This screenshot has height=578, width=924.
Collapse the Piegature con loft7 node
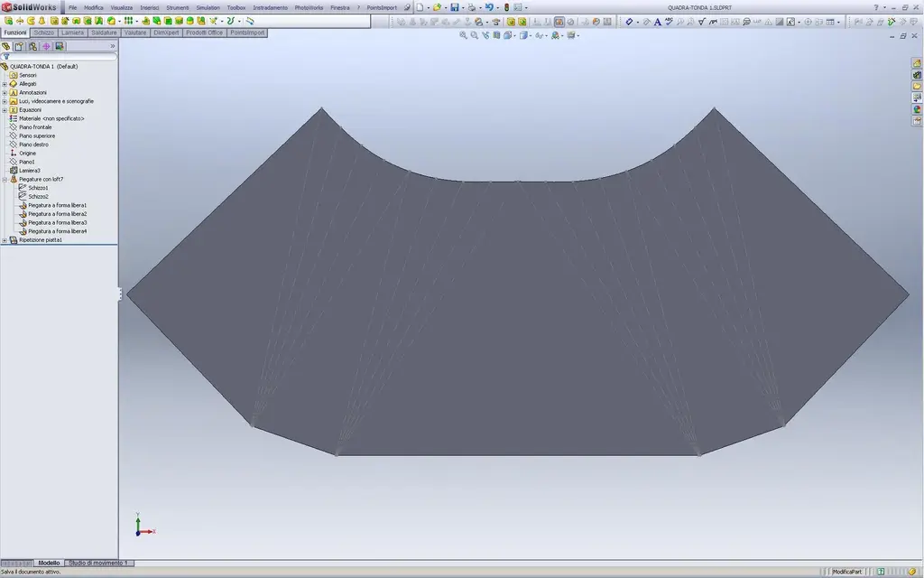[x=5, y=180]
